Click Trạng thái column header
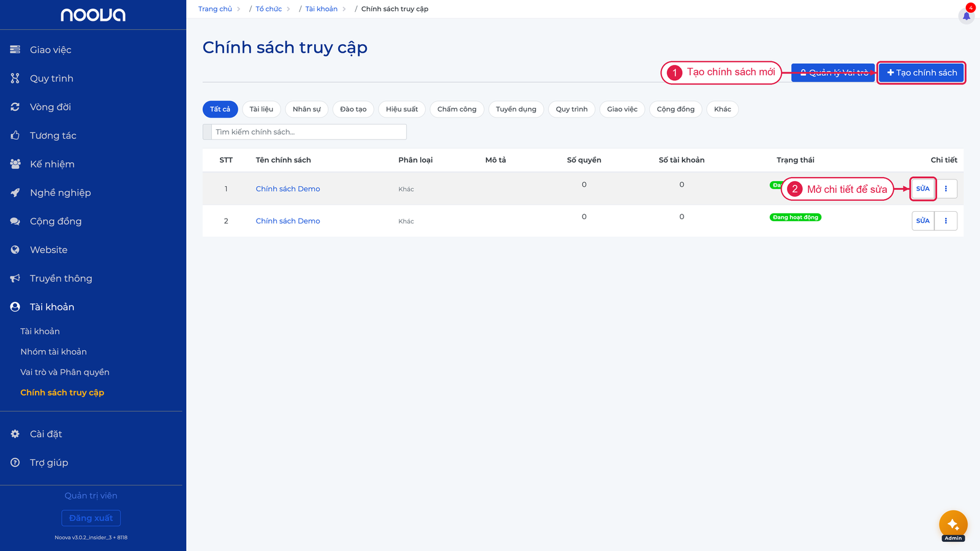Image resolution: width=980 pixels, height=551 pixels. point(796,160)
